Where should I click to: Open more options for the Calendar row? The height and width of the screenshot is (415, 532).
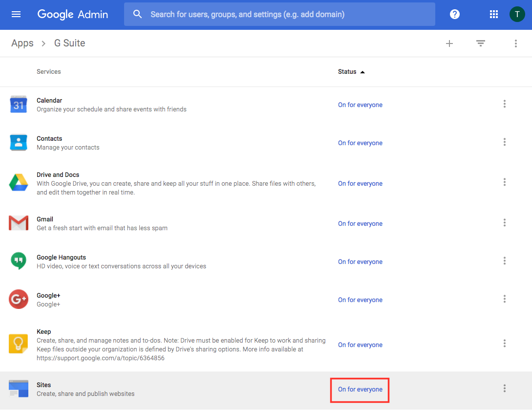(505, 104)
